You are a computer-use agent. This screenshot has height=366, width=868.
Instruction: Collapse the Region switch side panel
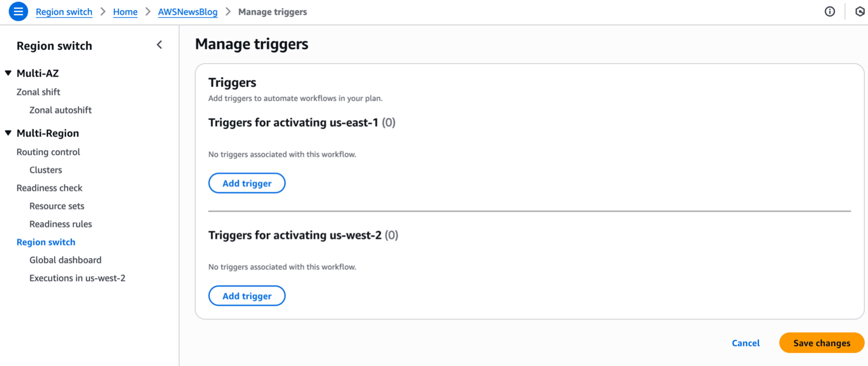point(159,45)
